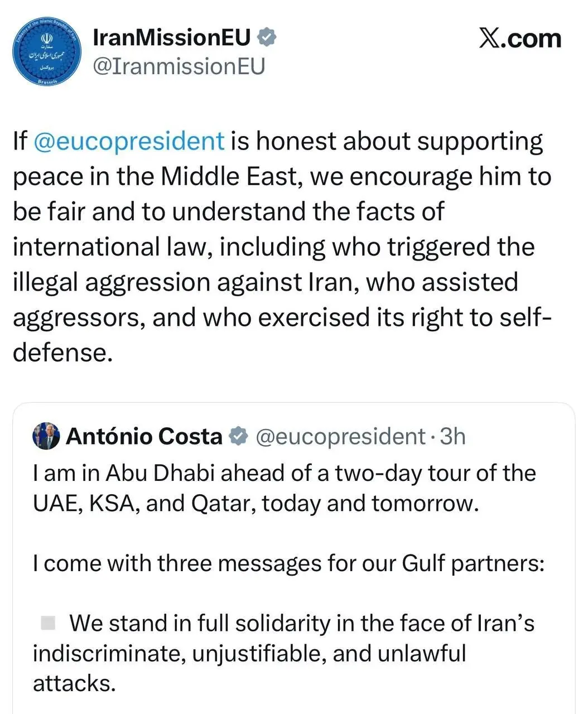This screenshot has width=588, height=714.
Task: Open the IranMissionEU profile avatar
Action: (x=47, y=51)
